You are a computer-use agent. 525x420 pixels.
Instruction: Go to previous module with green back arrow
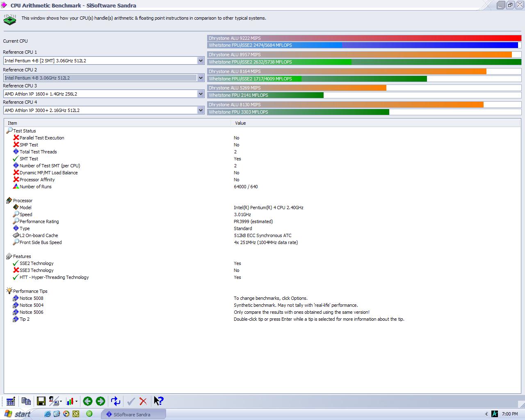click(x=87, y=401)
